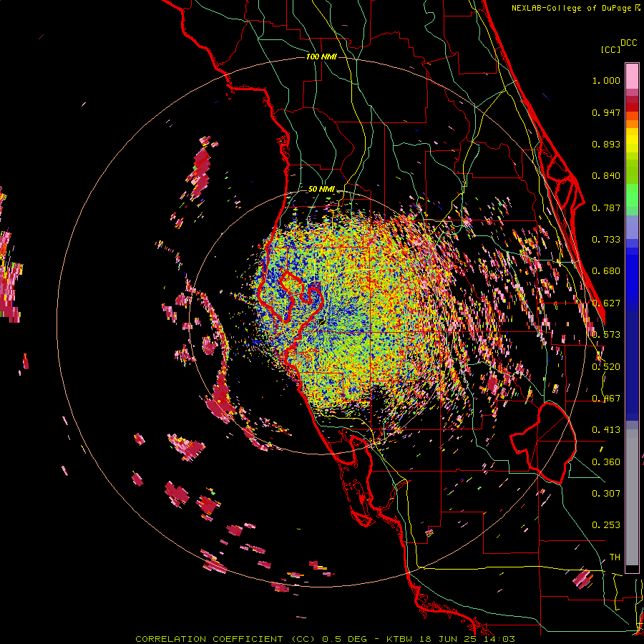Click the DCC label above the color scale
This screenshot has width=644, height=644.
[x=628, y=43]
